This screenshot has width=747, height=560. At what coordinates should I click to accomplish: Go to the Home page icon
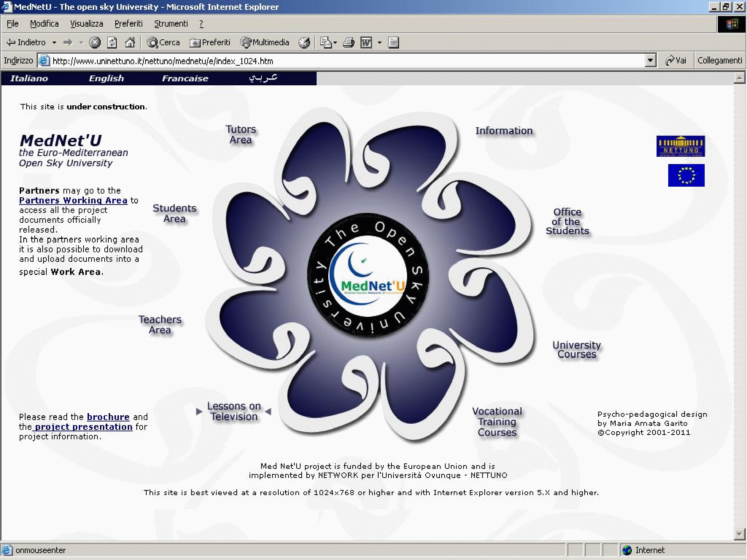(x=130, y=43)
